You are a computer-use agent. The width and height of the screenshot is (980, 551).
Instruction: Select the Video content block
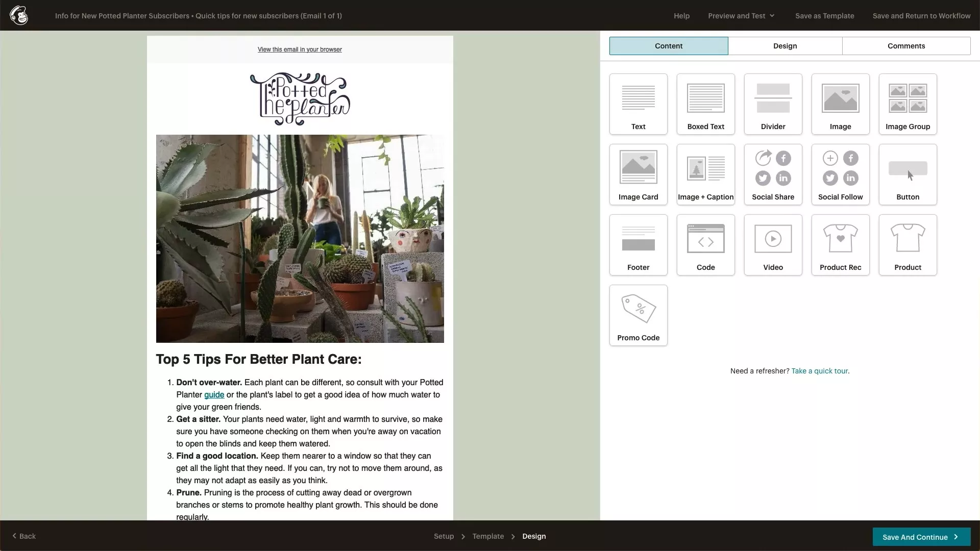point(773,245)
